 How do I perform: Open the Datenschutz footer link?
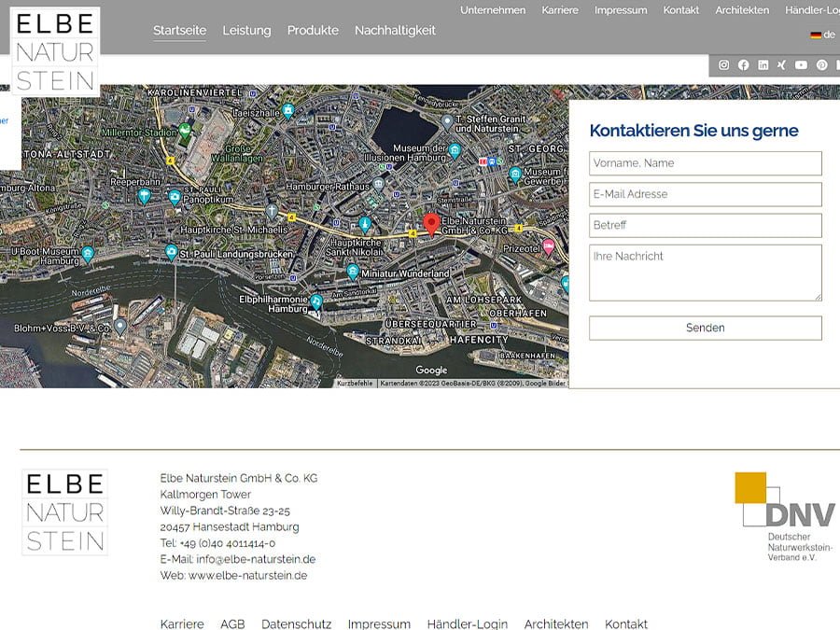[x=296, y=623]
